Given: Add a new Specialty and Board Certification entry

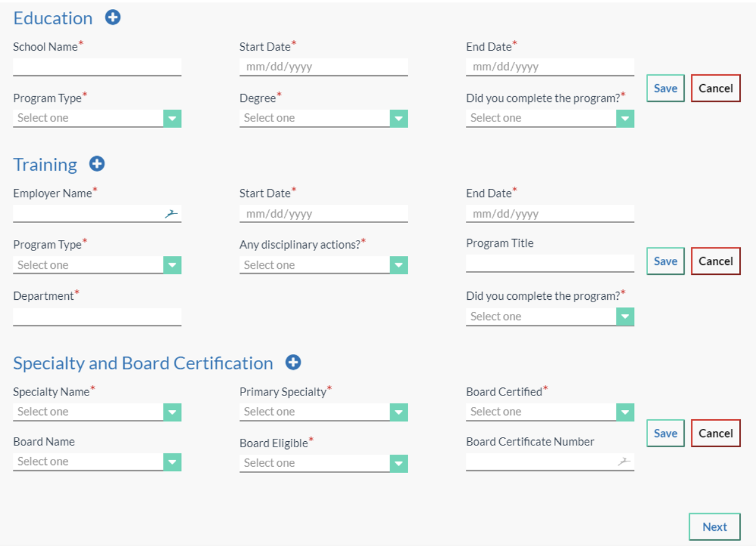Looking at the screenshot, I should click(294, 361).
